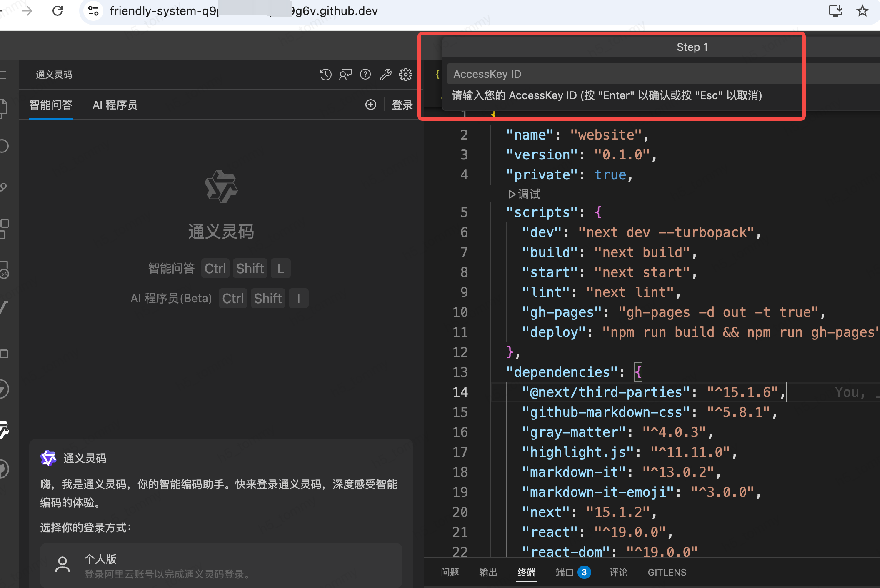Click the 登录 login button
This screenshot has height=588, width=880.
pos(402,105)
